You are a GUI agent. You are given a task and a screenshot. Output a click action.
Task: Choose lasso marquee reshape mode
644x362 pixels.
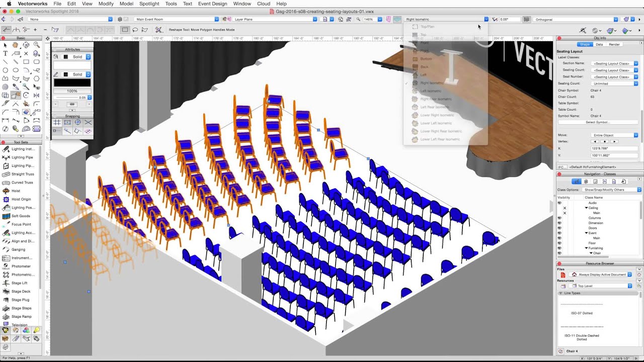pos(135,30)
